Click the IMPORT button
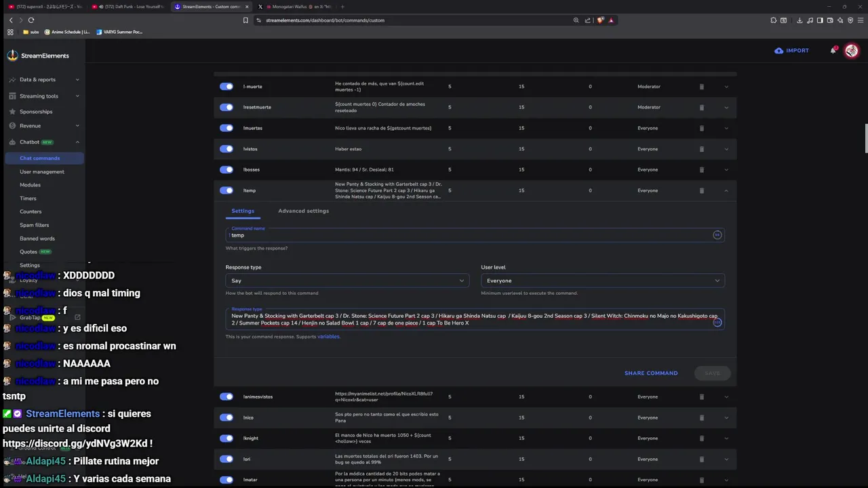Viewport: 868px width, 488px height. click(791, 50)
